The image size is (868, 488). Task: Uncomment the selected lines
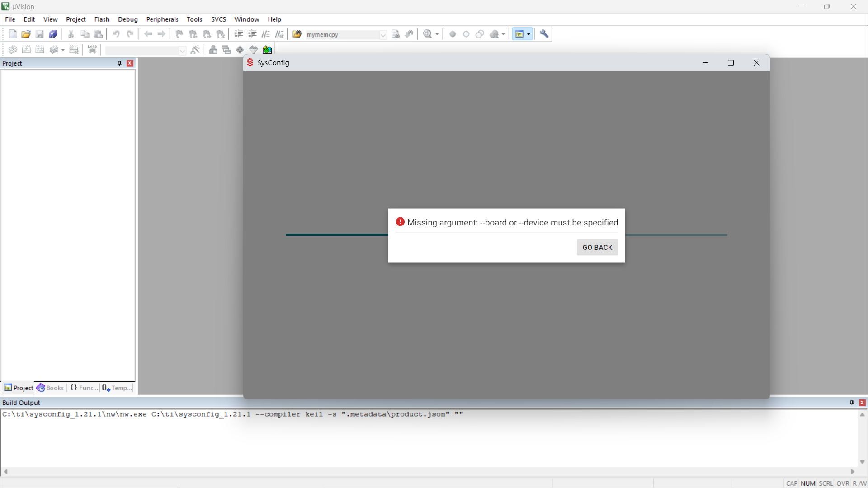279,34
